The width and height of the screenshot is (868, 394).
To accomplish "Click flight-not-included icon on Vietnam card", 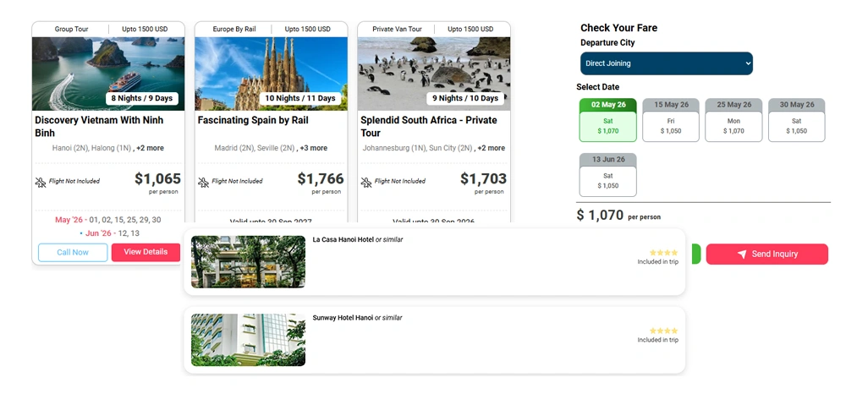I will (x=41, y=182).
